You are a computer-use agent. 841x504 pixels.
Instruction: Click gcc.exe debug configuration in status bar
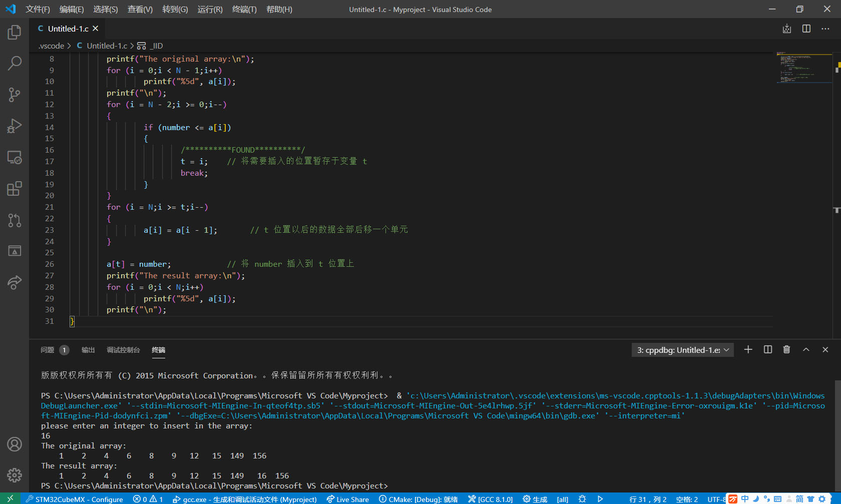point(244,499)
